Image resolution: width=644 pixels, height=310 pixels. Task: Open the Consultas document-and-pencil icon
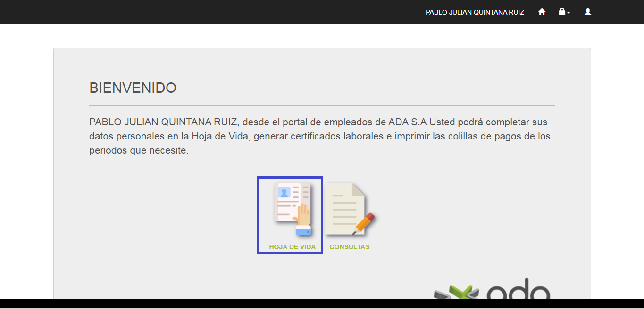tap(350, 209)
